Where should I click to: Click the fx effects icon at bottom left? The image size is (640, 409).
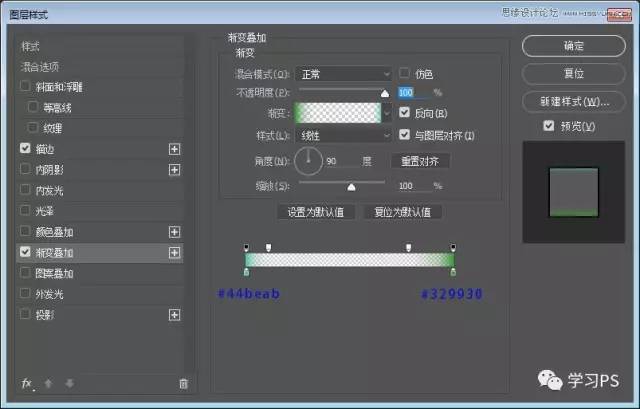coord(27,383)
